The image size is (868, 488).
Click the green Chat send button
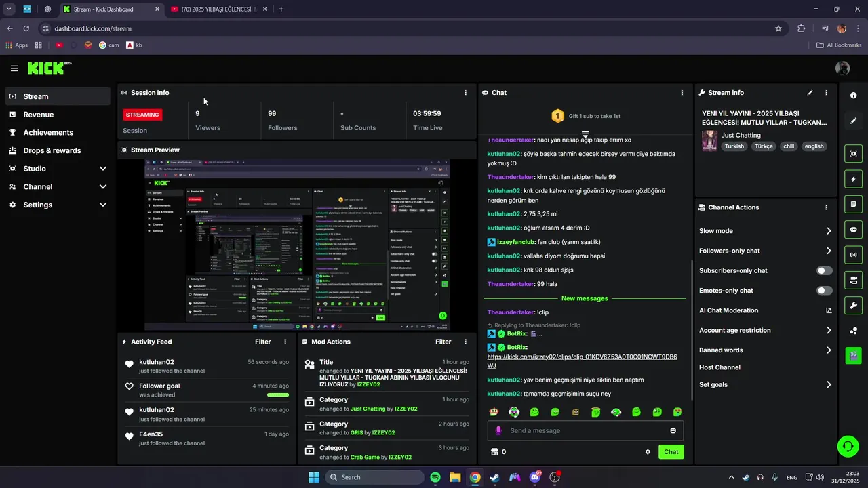click(671, 452)
